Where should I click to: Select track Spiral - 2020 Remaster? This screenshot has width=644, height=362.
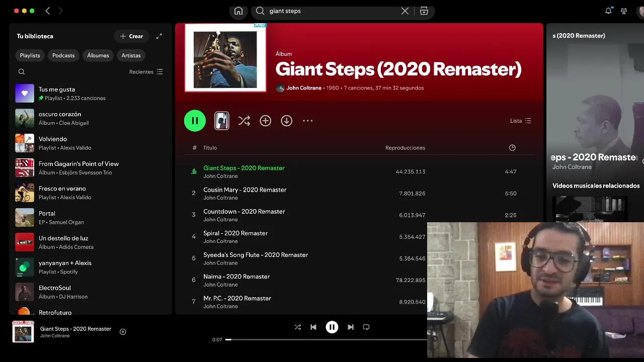click(x=235, y=233)
